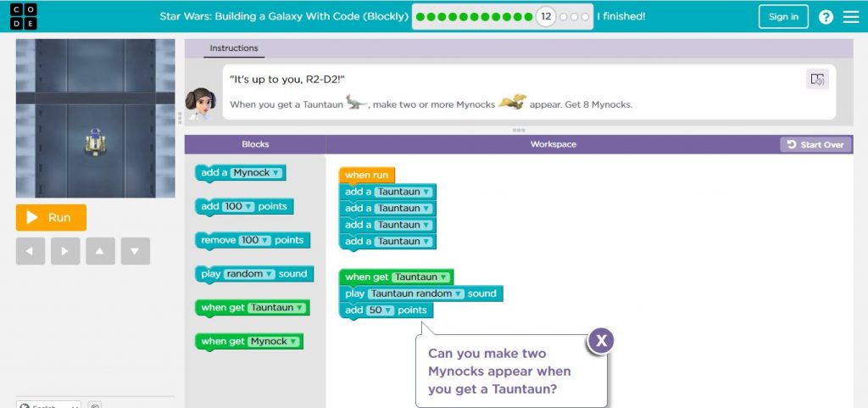
Task: Click the I finished! link
Action: pos(620,17)
